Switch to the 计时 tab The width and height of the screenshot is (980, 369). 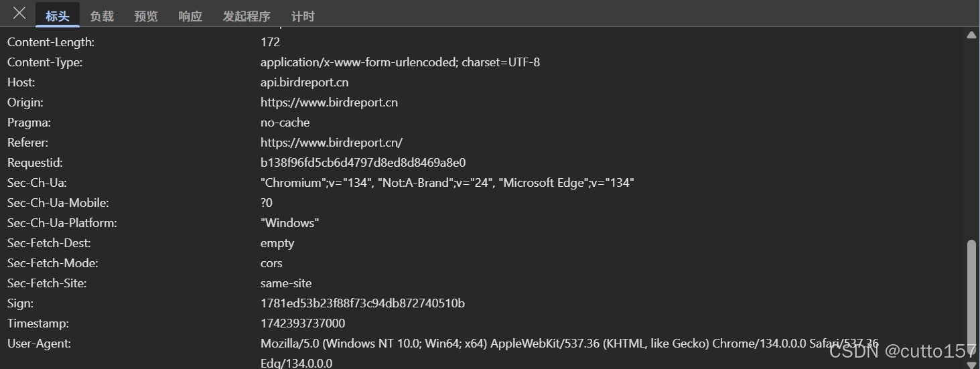pos(303,16)
